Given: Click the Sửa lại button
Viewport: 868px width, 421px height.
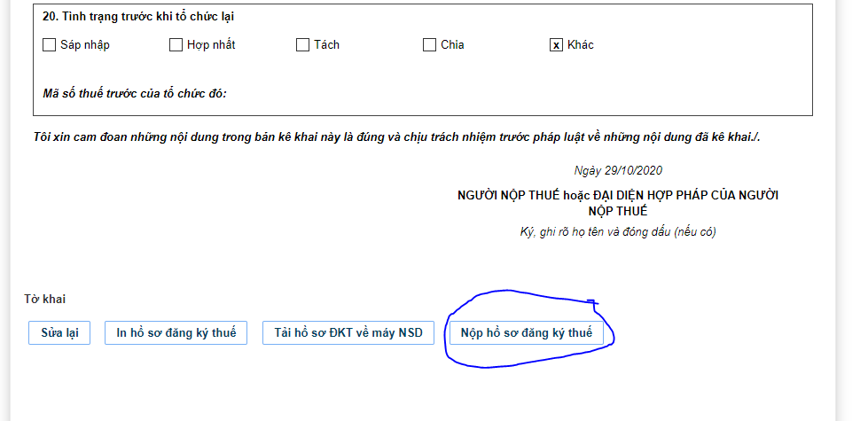Looking at the screenshot, I should point(59,332).
